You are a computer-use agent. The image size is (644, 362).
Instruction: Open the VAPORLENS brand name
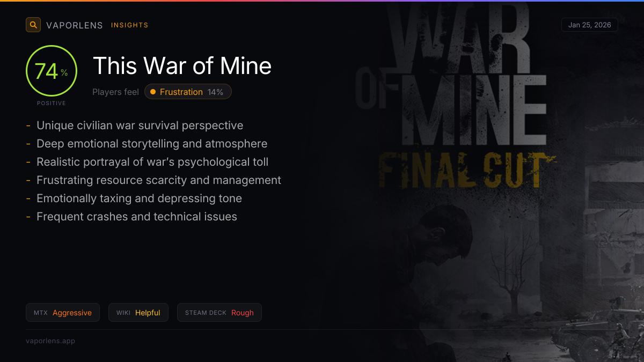click(75, 25)
